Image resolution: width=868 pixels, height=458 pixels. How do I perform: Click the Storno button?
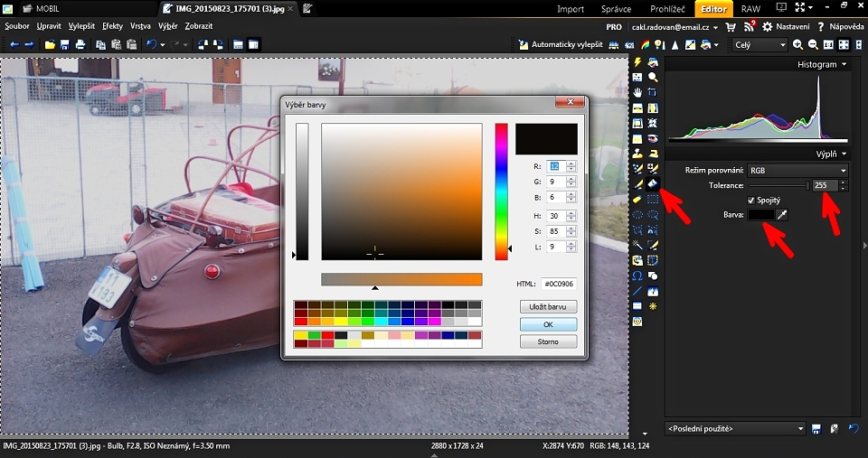(x=549, y=341)
